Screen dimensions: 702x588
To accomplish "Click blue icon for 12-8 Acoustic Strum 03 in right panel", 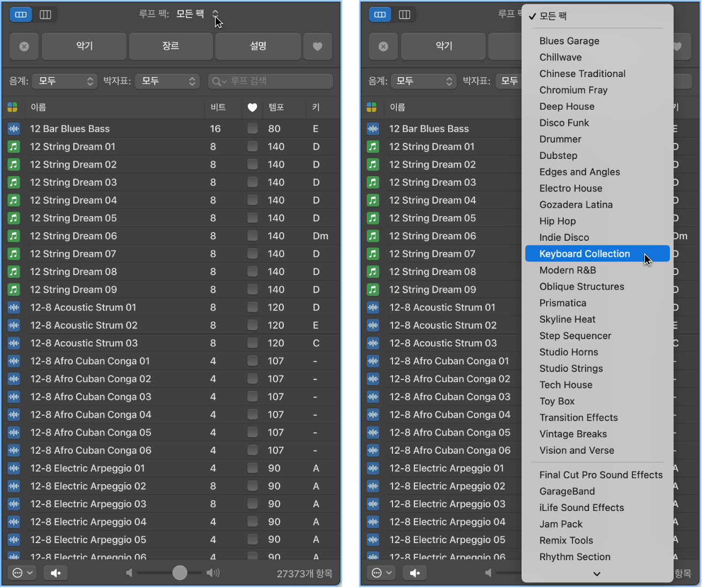I will coord(373,343).
